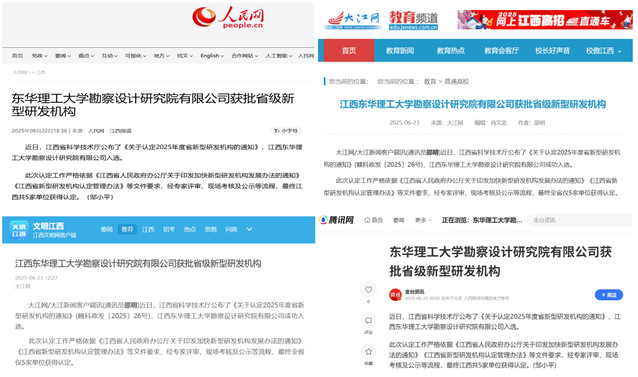638x377 pixels.
Task: Click the 文明江西 app logo
Action: tap(19, 230)
